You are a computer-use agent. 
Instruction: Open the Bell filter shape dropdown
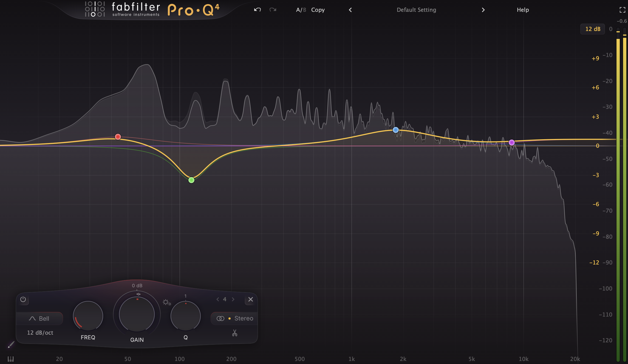tap(39, 318)
